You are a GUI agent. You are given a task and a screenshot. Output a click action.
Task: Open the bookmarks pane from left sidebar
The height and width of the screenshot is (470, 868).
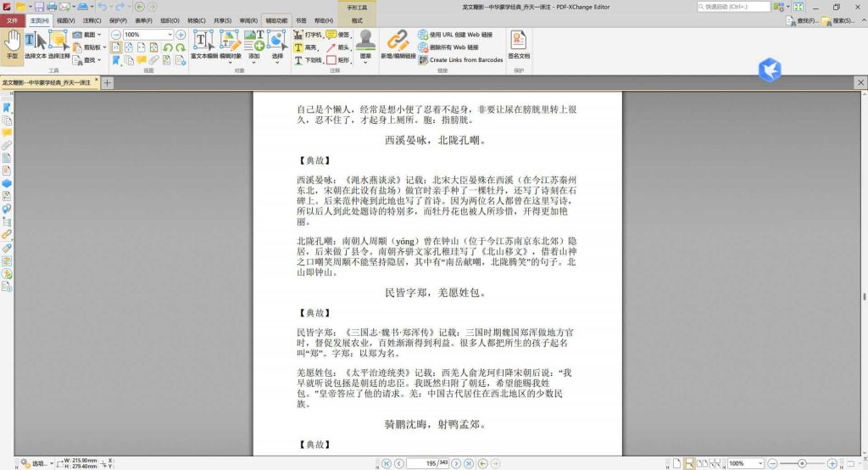[x=7, y=108]
